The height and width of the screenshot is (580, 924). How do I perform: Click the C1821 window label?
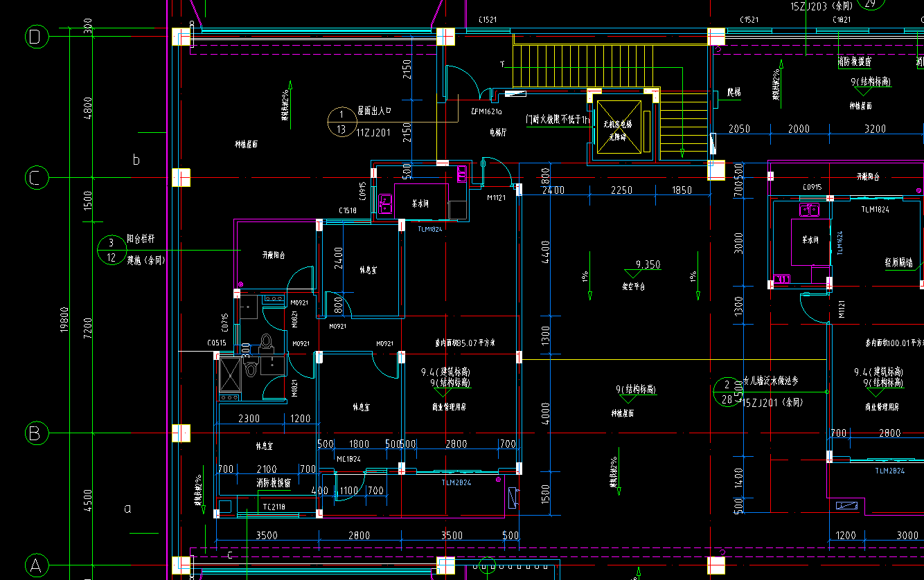[843, 21]
